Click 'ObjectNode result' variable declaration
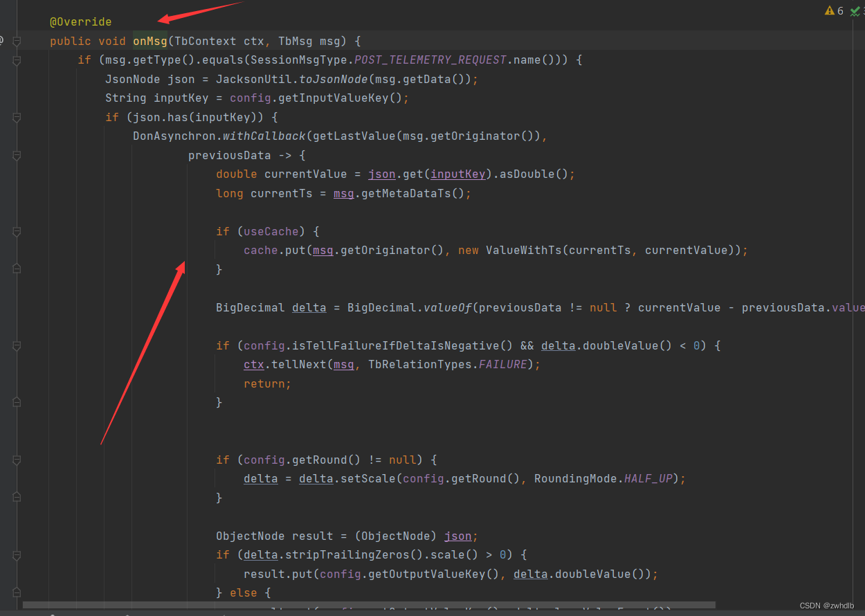The image size is (865, 616). click(268, 536)
